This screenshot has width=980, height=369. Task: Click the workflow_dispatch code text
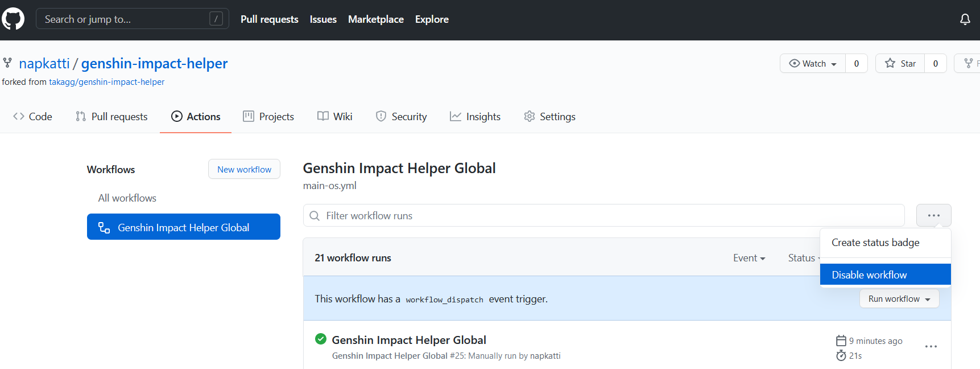coord(444,300)
